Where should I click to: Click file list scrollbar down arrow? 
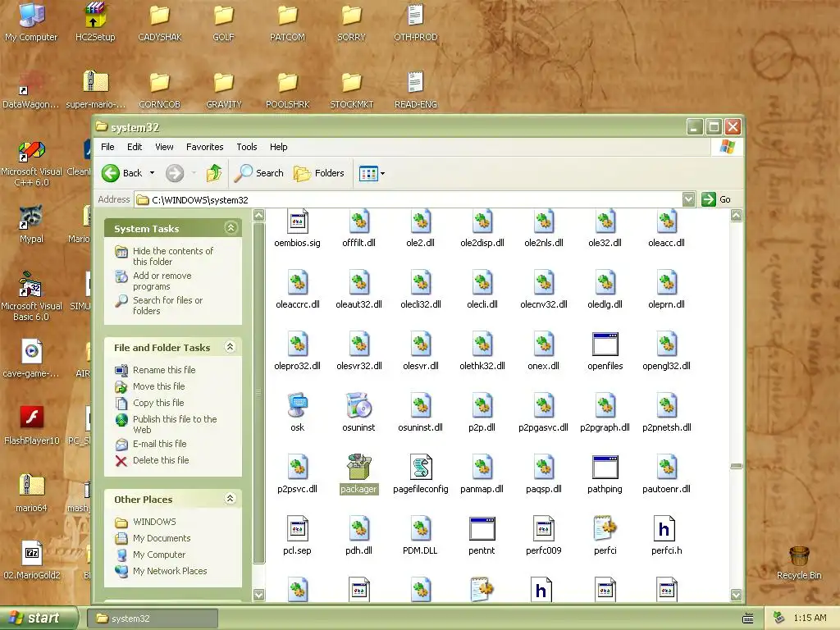pyautogui.click(x=736, y=594)
